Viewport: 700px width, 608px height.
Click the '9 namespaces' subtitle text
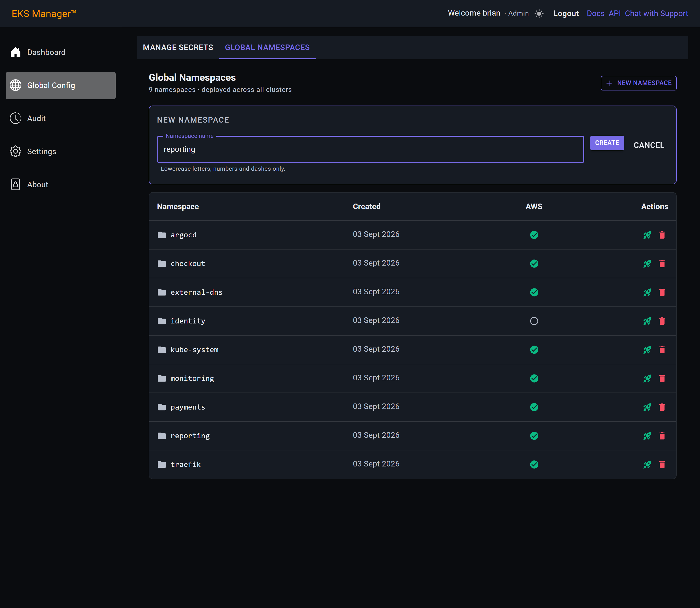[x=172, y=89]
